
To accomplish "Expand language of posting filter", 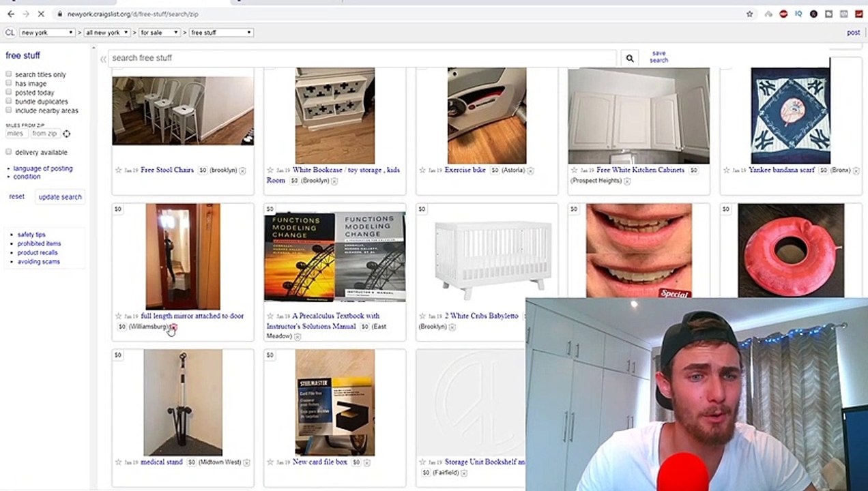I will [x=43, y=168].
